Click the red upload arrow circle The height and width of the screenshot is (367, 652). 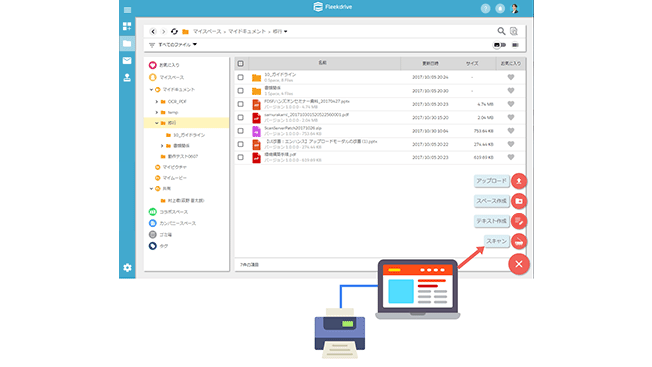pyautogui.click(x=519, y=181)
